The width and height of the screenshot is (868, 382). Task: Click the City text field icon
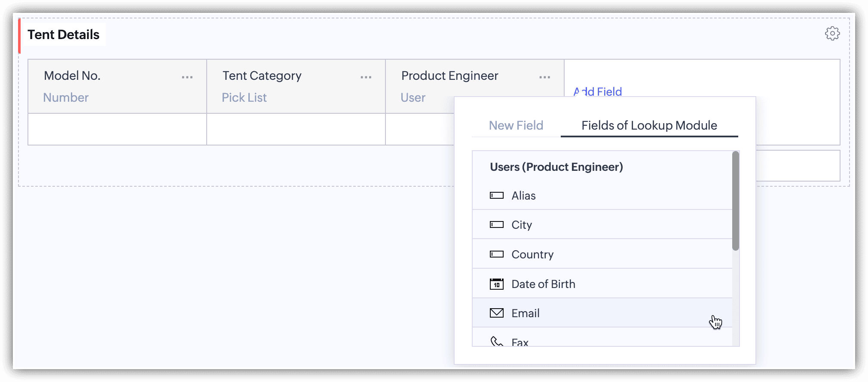click(496, 225)
